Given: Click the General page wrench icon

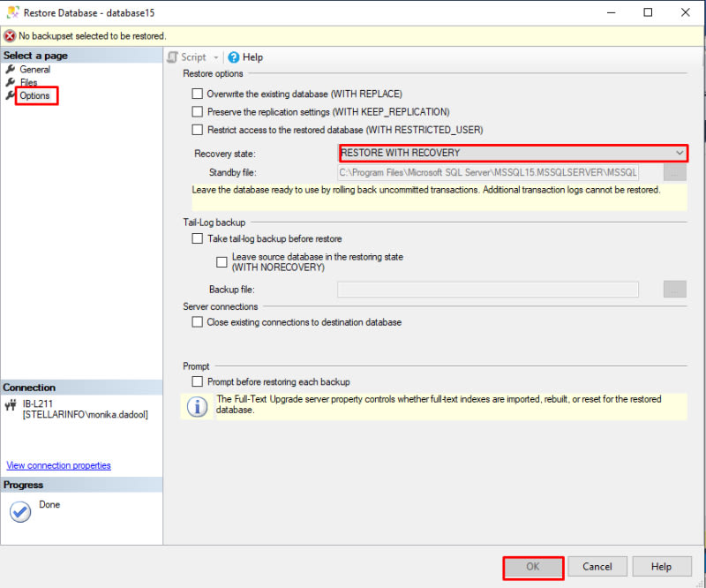Looking at the screenshot, I should pos(11,70).
